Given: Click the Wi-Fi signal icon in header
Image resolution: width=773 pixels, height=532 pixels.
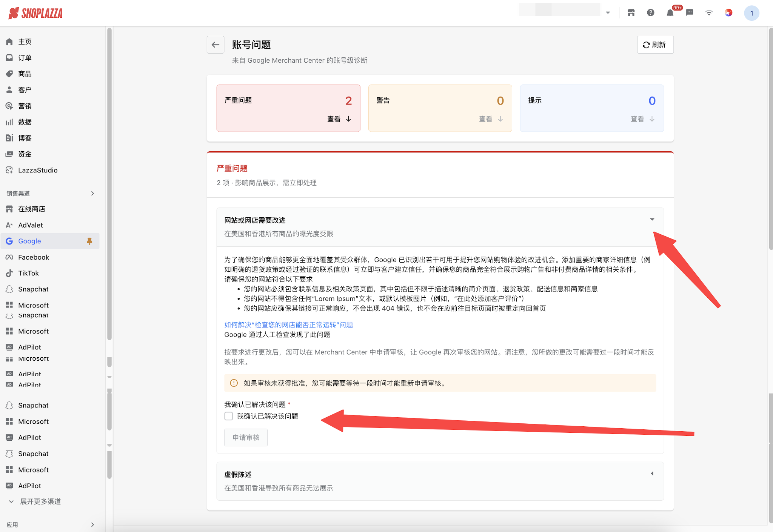Looking at the screenshot, I should [x=709, y=13].
